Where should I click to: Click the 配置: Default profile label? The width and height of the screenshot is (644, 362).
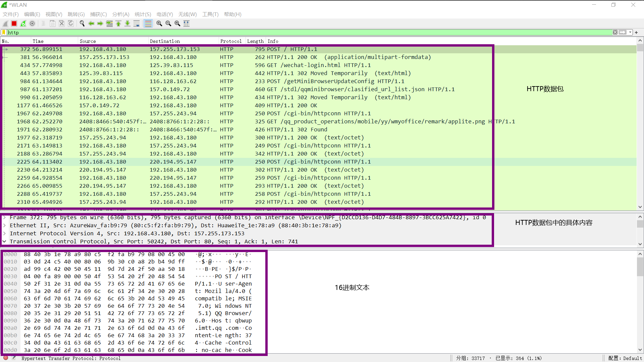625,358
